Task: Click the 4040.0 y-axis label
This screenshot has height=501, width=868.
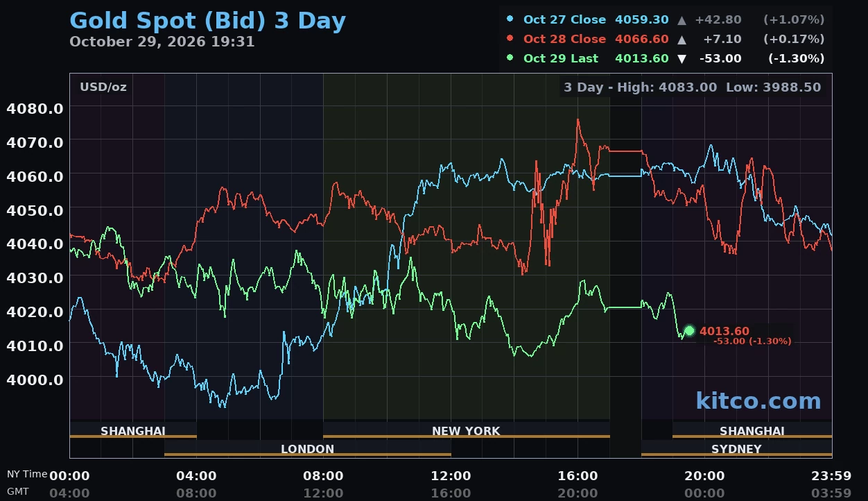Action: point(35,244)
